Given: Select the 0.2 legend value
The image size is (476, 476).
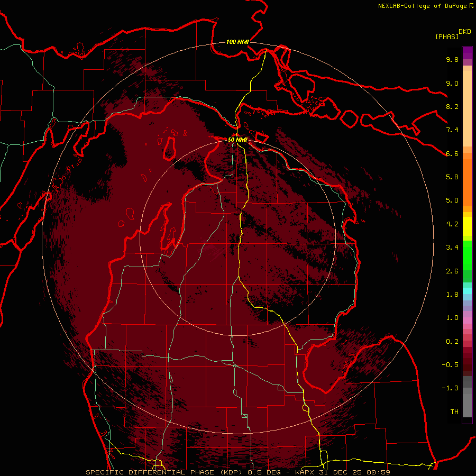Looking at the screenshot, I should tap(452, 342).
